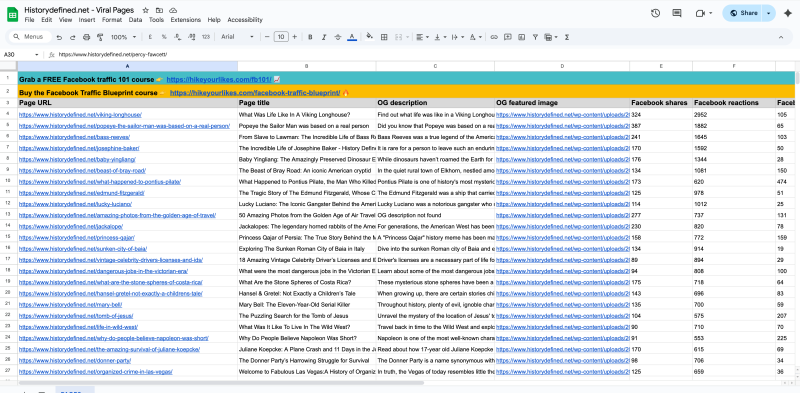
Task: Open text rotation dropdown
Action: point(476,37)
